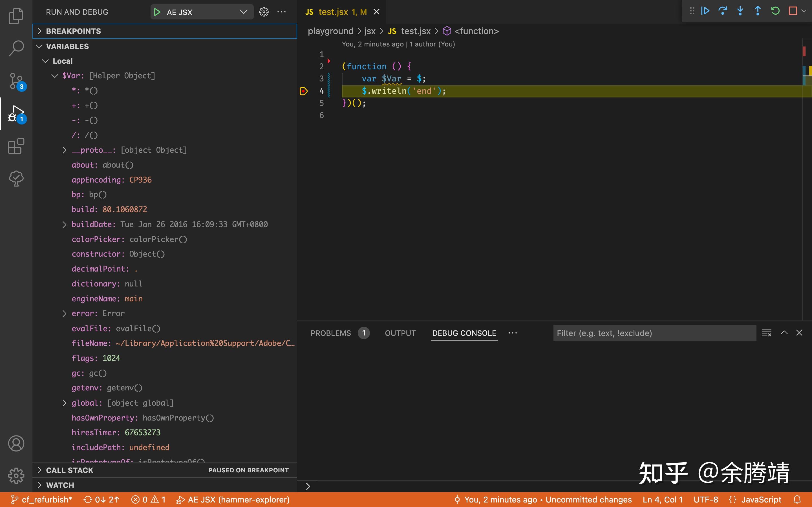Stop the debug session
Image resolution: width=812 pixels, height=507 pixels.
[793, 11]
